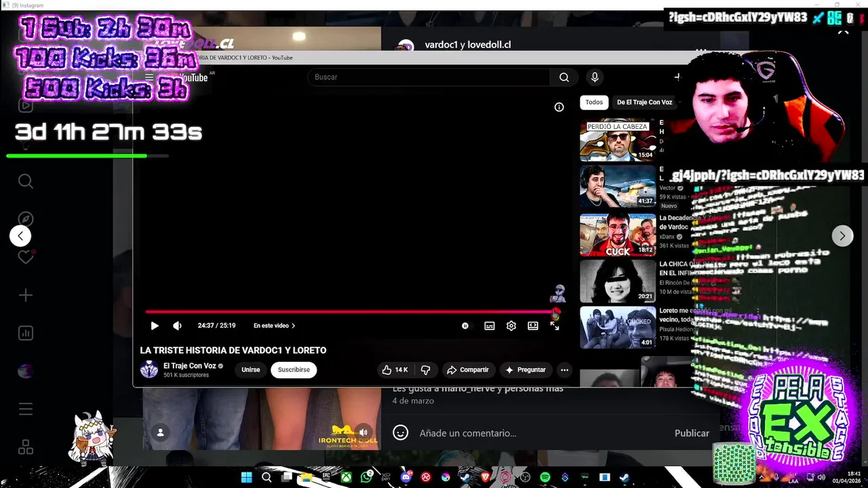Open Instagram notifications heart icon
Screen dimensions: 868x488
click(x=26, y=258)
